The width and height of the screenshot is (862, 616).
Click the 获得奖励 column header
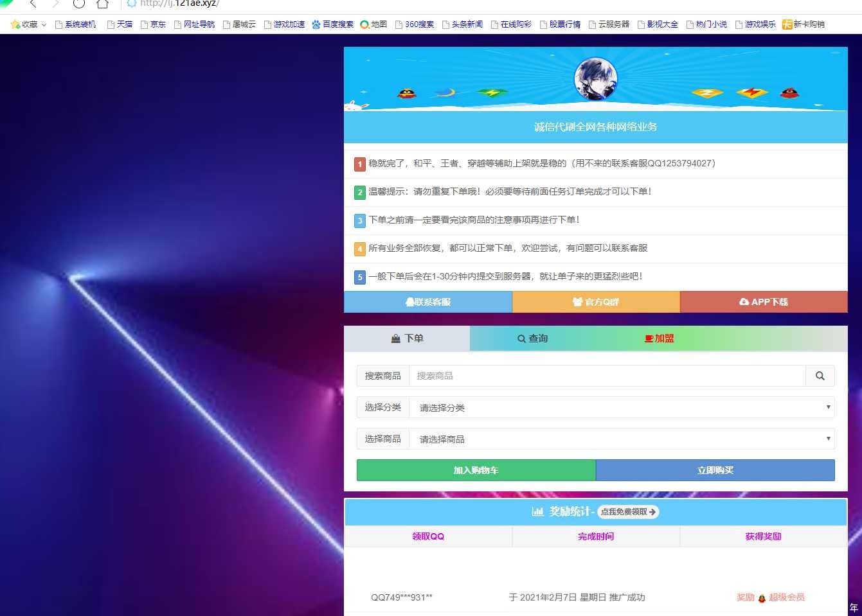pyautogui.click(x=764, y=536)
